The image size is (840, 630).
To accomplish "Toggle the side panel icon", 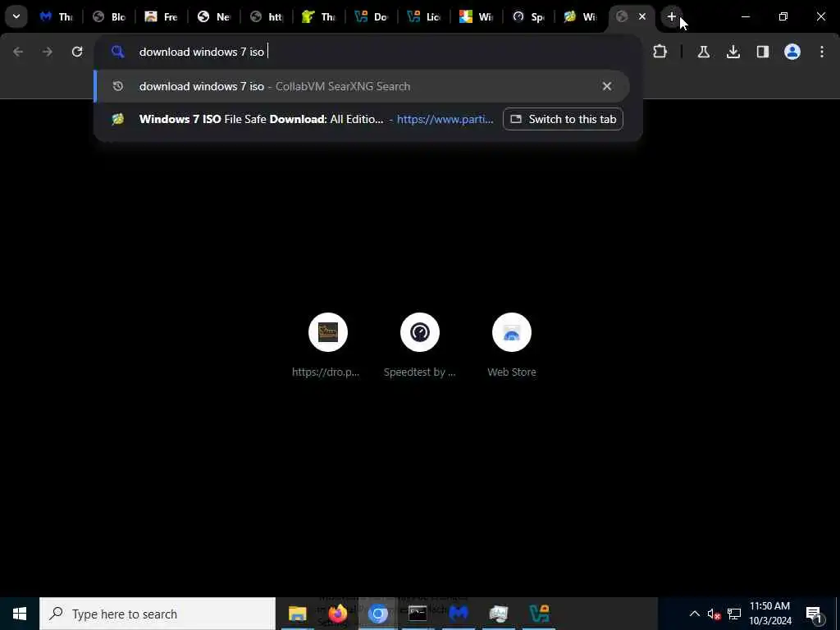I will pos(763,52).
